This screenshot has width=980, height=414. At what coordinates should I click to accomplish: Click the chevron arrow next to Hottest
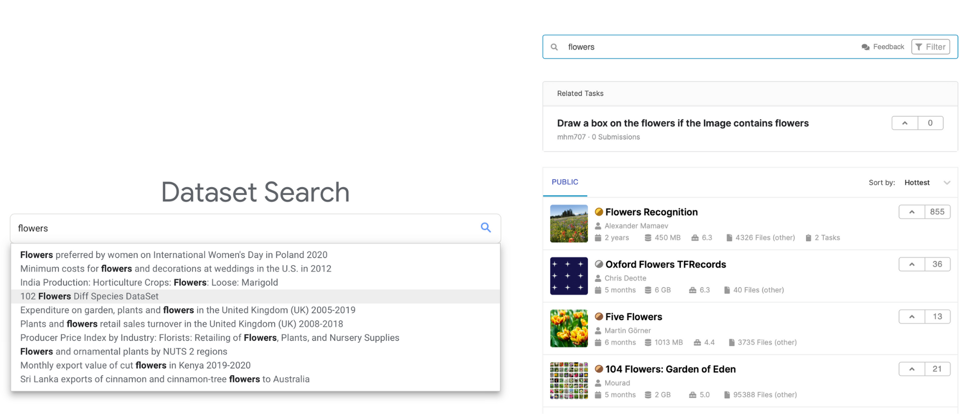[947, 183]
